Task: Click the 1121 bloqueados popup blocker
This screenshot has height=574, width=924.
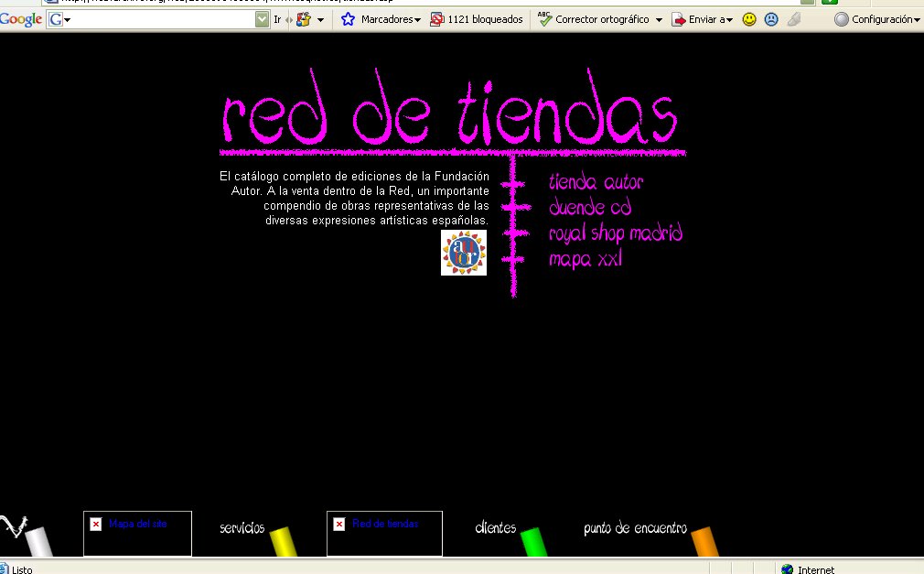Action: click(x=477, y=19)
